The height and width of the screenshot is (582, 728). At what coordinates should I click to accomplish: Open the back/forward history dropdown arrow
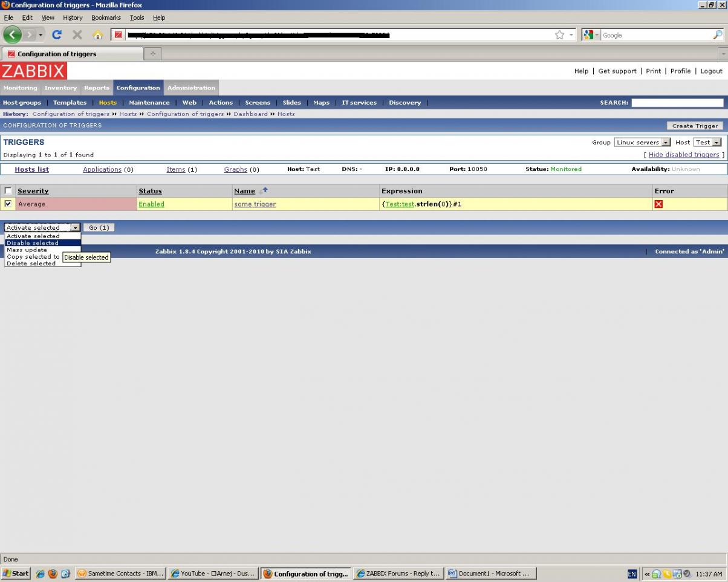41,35
